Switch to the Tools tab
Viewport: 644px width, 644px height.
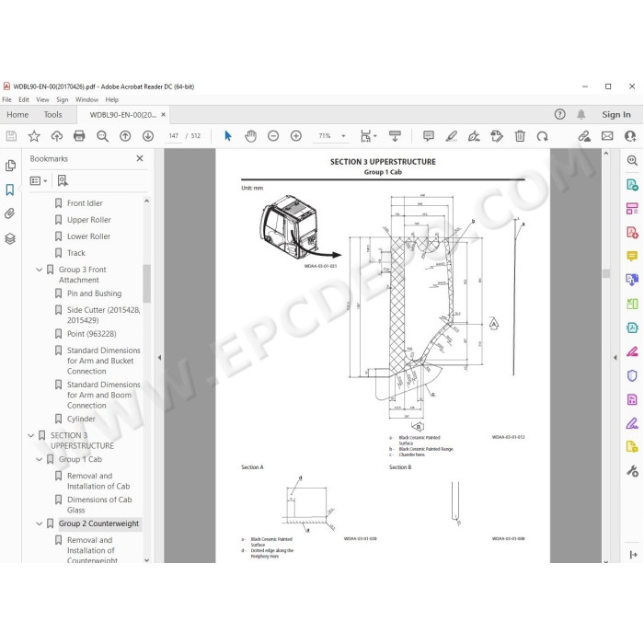point(53,115)
